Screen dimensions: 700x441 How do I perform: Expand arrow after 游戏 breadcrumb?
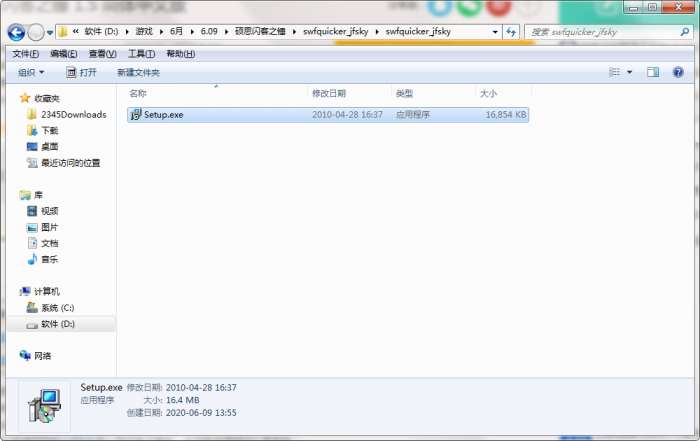coord(161,32)
